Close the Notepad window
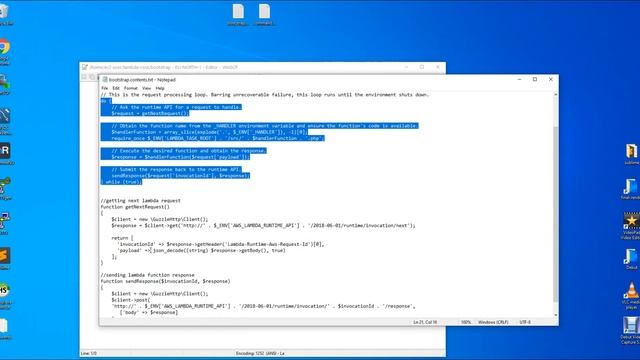The image size is (640, 360). click(551, 79)
